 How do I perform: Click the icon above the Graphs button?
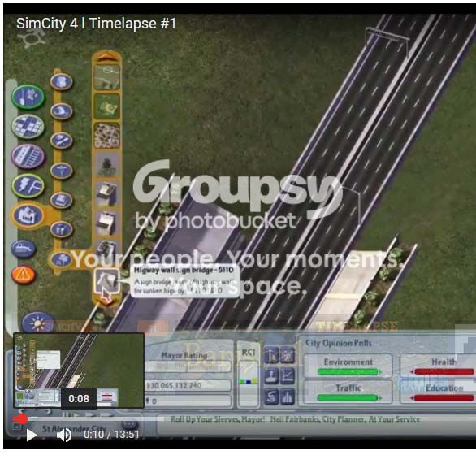tap(288, 355)
